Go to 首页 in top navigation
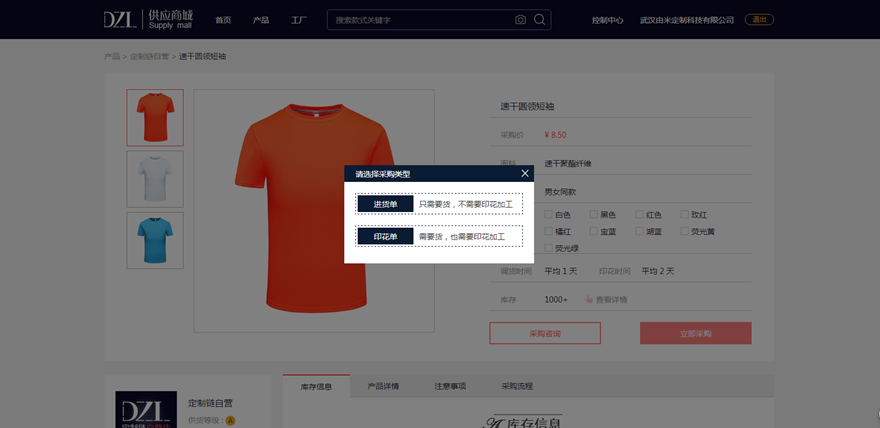880x428 pixels. tap(223, 20)
